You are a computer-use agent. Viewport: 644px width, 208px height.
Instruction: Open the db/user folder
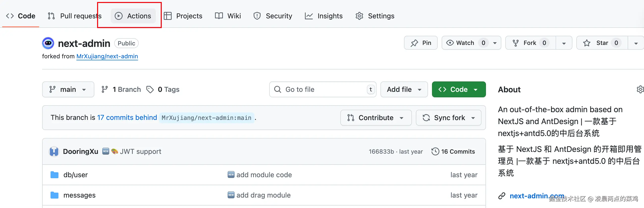point(76,175)
